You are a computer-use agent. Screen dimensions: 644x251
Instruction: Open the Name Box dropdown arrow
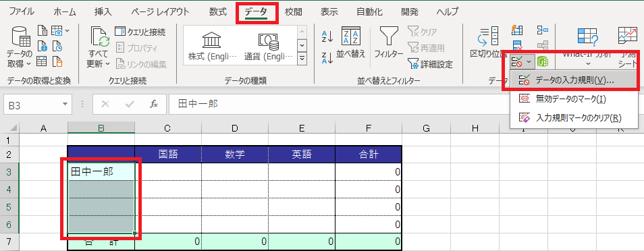click(x=65, y=105)
